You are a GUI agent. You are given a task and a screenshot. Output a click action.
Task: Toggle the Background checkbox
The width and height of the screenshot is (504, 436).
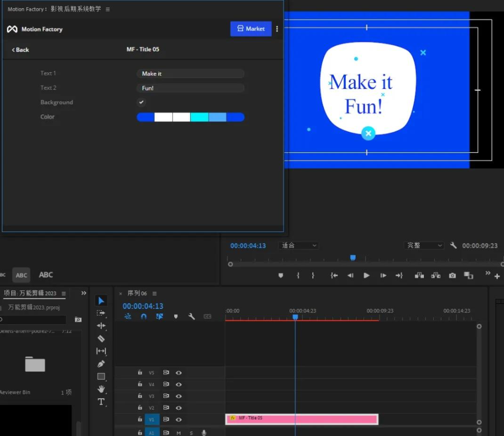(141, 102)
